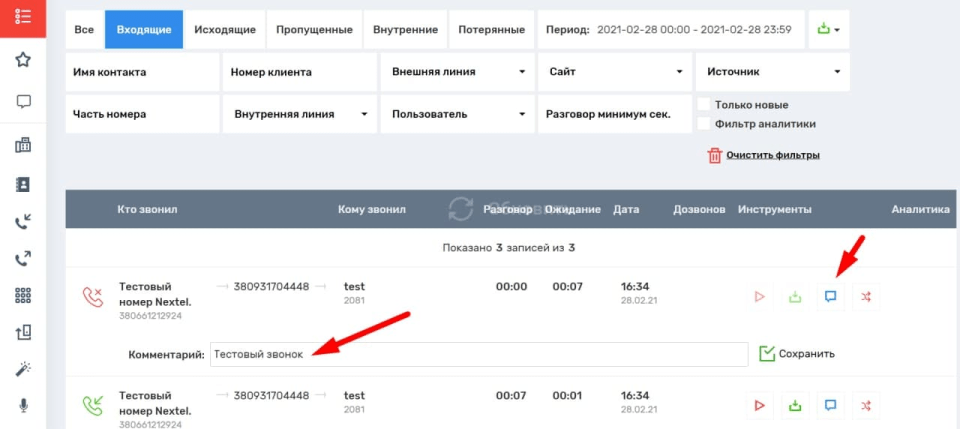Click the 'Очистить фильтры' link
Image resolution: width=960 pixels, height=429 pixels.
tap(772, 155)
